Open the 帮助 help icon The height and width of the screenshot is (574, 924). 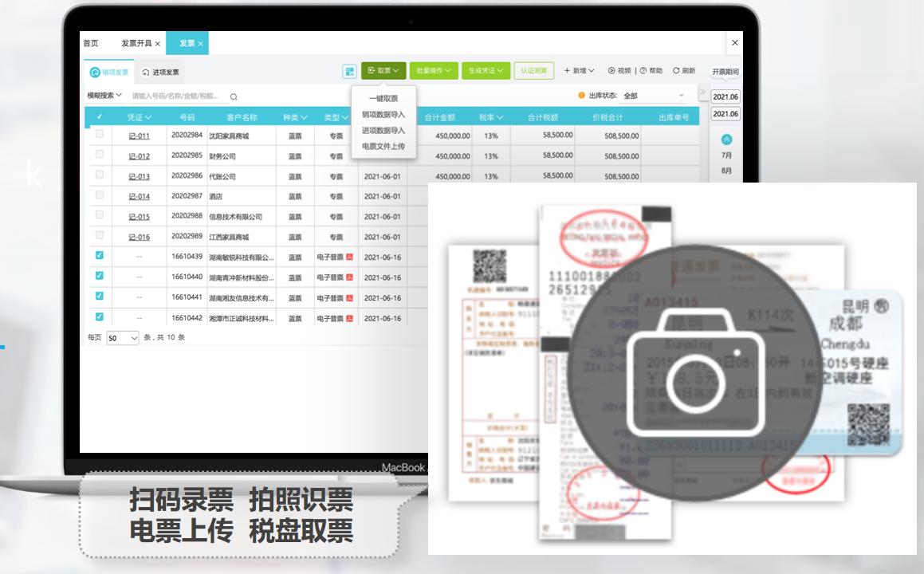tap(643, 70)
